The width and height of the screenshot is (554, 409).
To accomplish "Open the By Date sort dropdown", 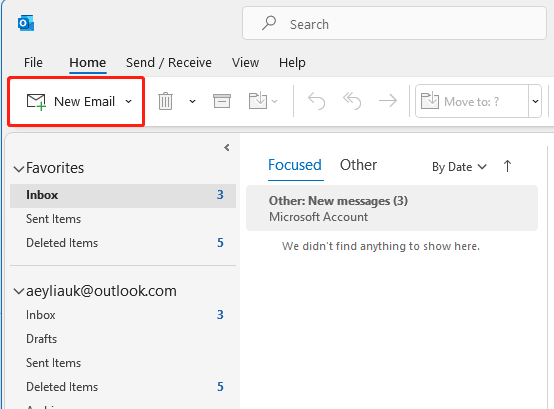I will (459, 167).
